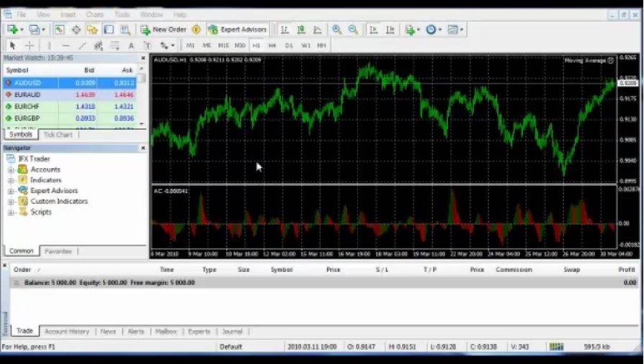Switch timeframe to M5

207,45
